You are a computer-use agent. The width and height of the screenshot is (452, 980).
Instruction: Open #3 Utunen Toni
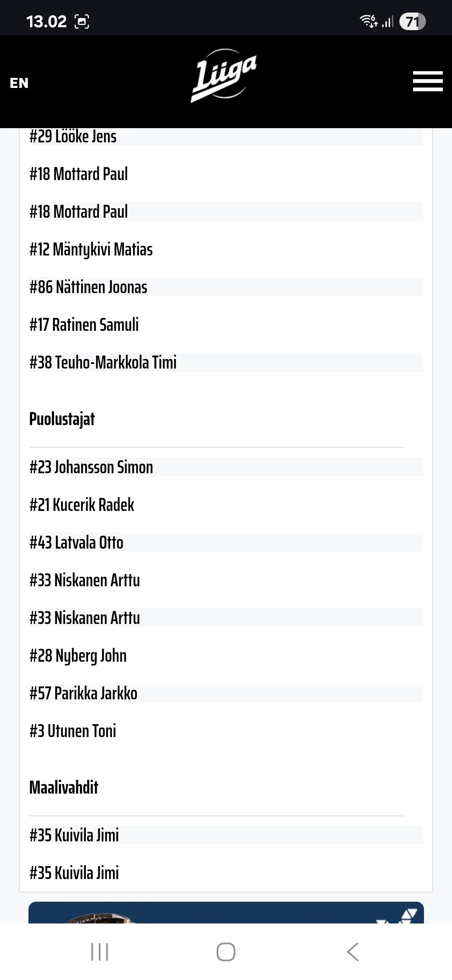point(73,731)
